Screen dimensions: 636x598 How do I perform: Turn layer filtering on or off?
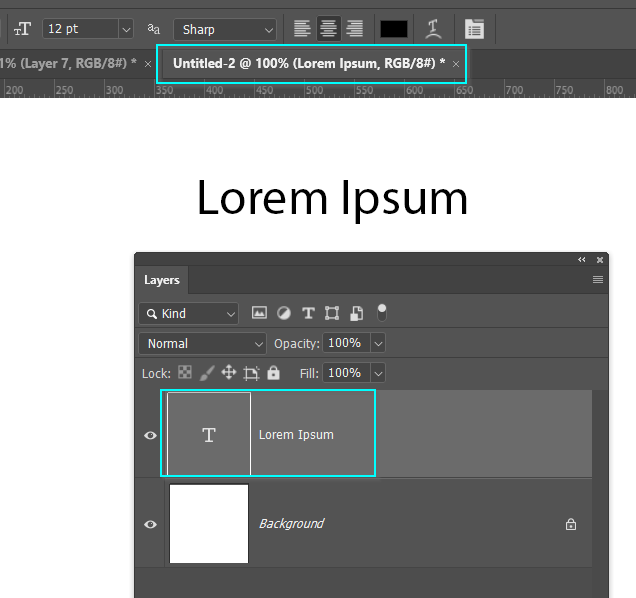382,313
